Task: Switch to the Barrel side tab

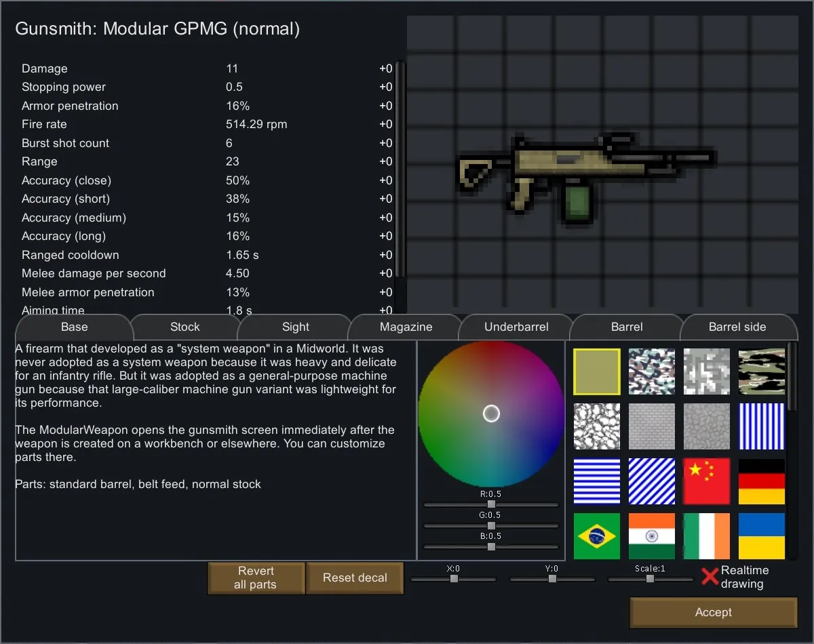Action: click(737, 327)
